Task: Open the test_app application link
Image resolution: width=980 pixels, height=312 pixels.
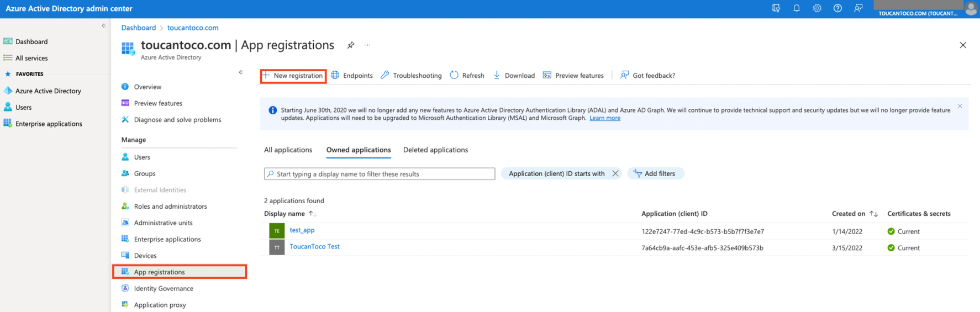Action: tap(302, 230)
